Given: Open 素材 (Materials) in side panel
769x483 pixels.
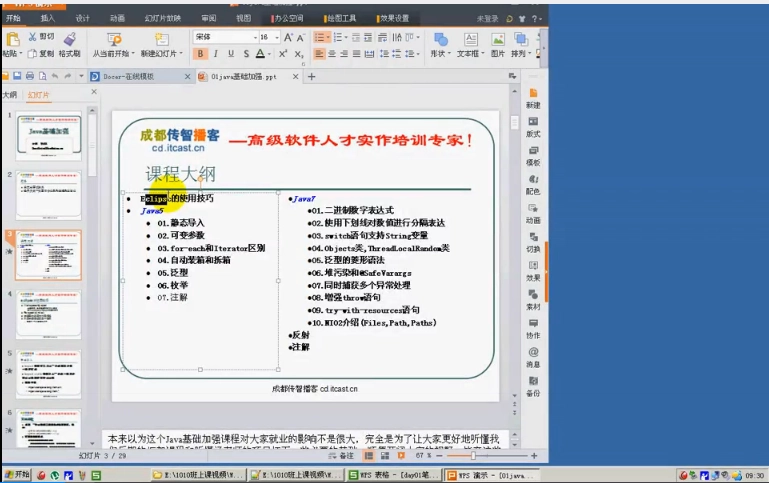Looking at the screenshot, I should coord(533,300).
